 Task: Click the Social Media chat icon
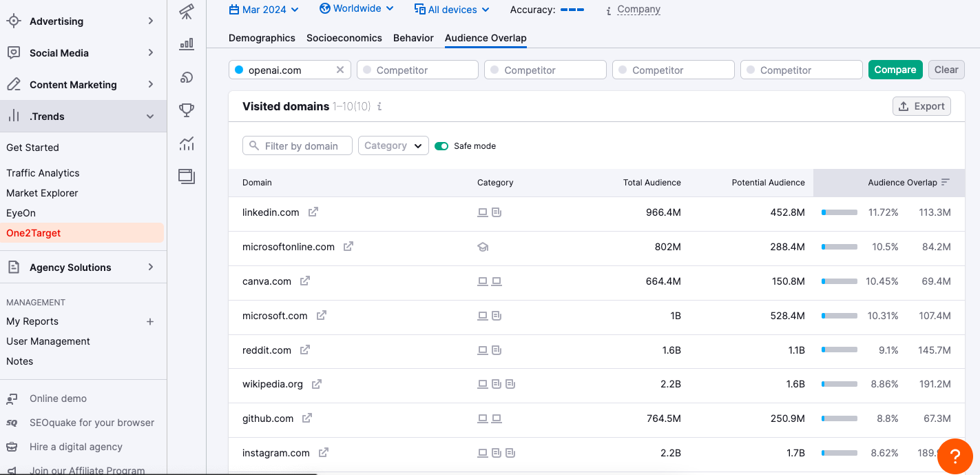click(x=14, y=53)
